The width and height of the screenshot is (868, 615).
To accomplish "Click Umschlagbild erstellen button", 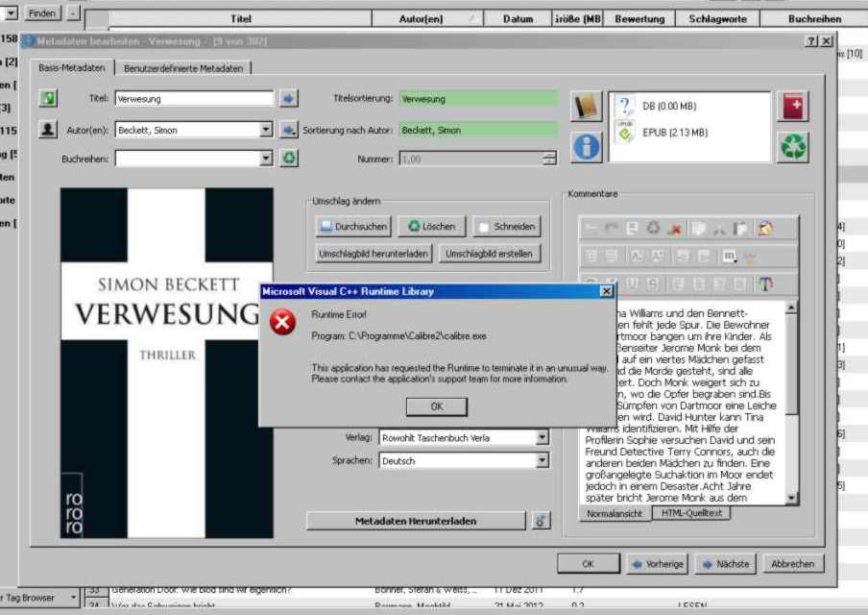I will (x=490, y=254).
